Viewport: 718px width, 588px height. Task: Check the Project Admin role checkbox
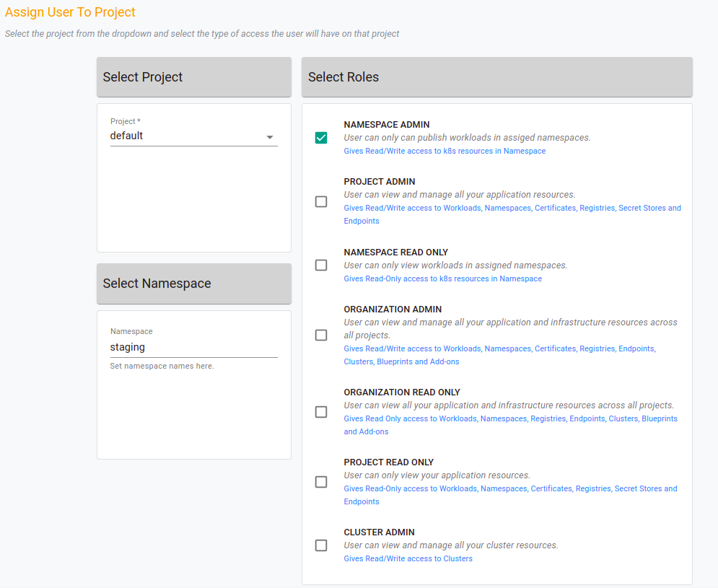(x=321, y=201)
